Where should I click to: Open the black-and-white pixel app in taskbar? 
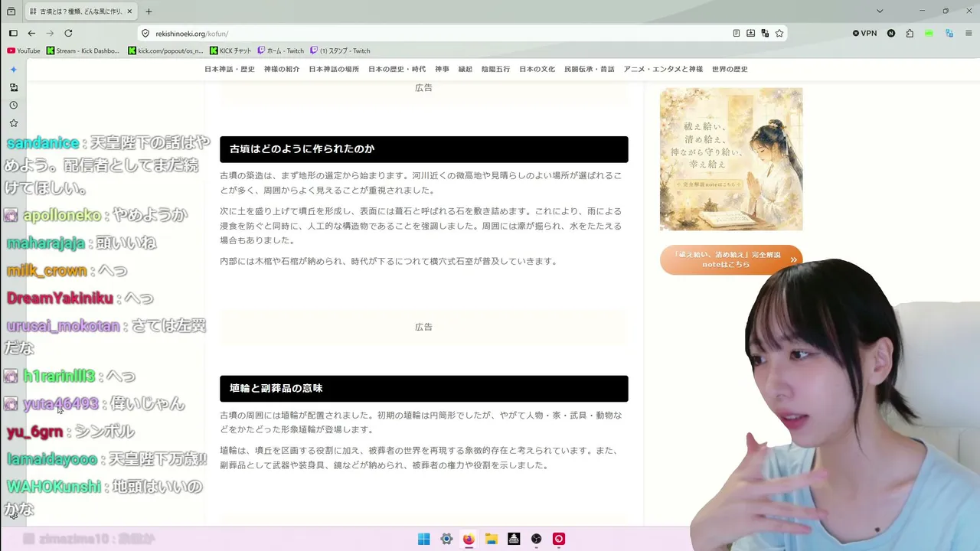(514, 539)
